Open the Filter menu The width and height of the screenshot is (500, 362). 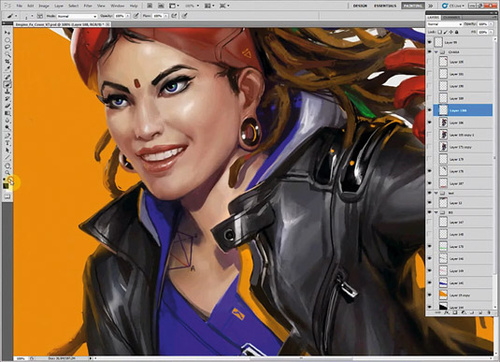(x=88, y=6)
